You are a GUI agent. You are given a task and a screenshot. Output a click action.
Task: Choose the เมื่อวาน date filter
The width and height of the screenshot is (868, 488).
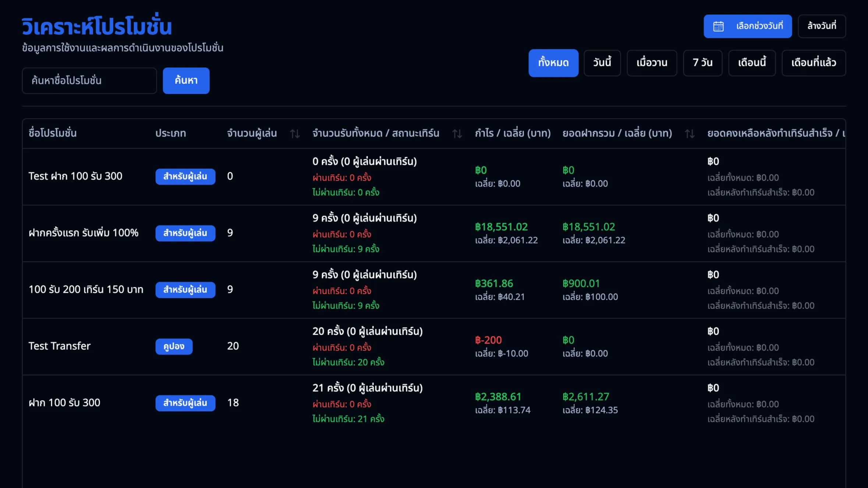(x=652, y=63)
